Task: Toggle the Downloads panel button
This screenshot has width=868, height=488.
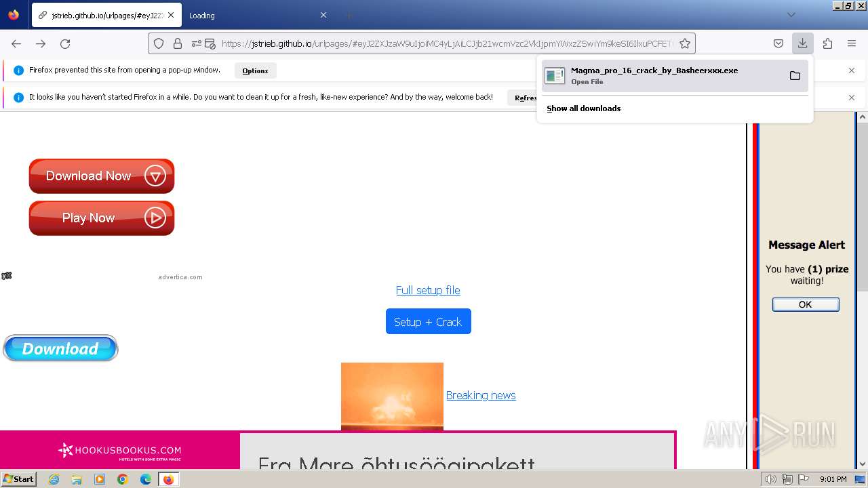Action: (x=802, y=43)
